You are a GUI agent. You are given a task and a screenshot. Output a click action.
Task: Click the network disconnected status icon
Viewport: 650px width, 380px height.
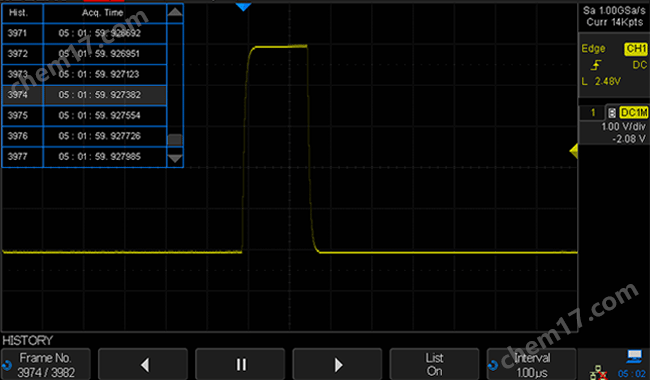coord(598,373)
